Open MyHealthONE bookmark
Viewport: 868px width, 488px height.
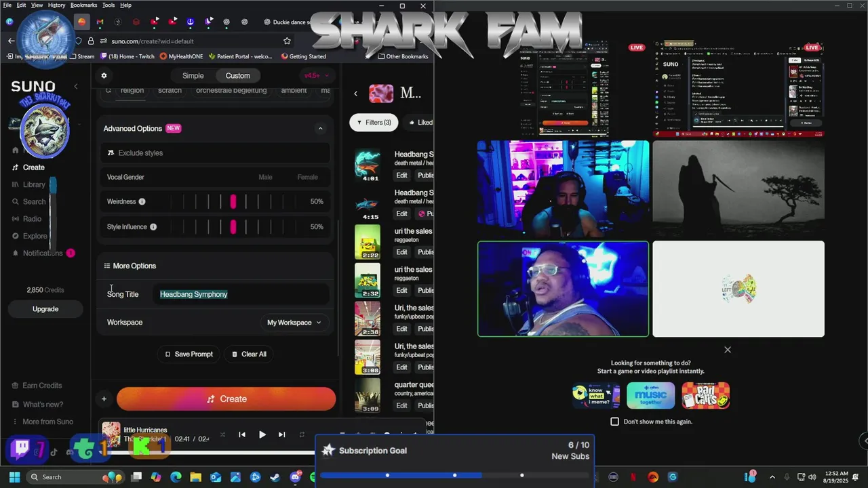point(182,56)
